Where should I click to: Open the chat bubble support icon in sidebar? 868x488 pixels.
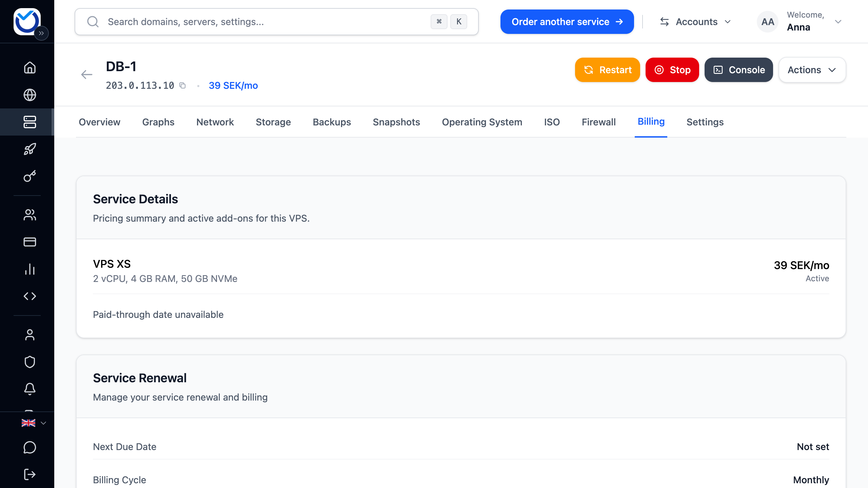[x=30, y=447]
